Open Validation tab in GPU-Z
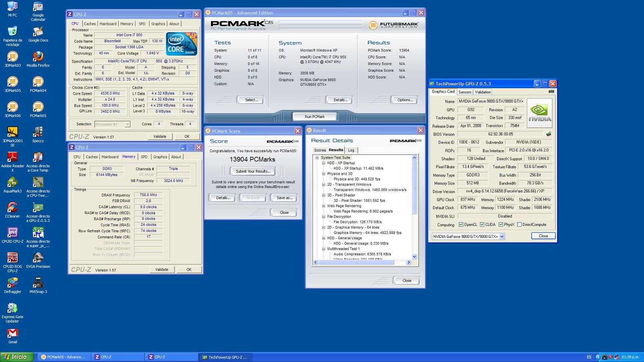 coord(483,92)
